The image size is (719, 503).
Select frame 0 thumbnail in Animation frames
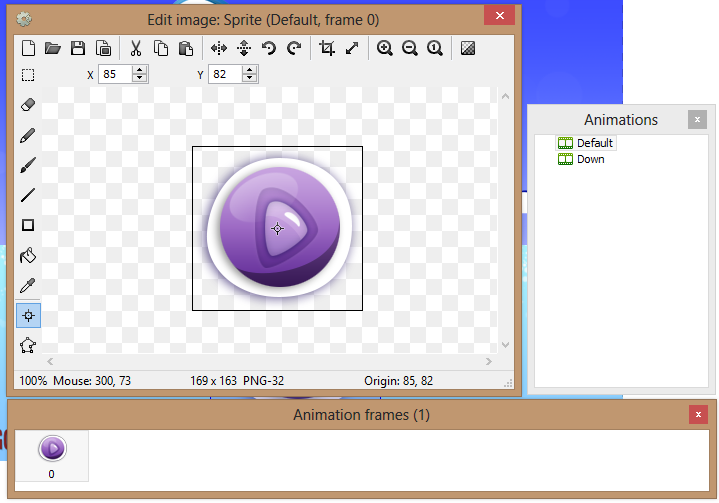[52, 456]
